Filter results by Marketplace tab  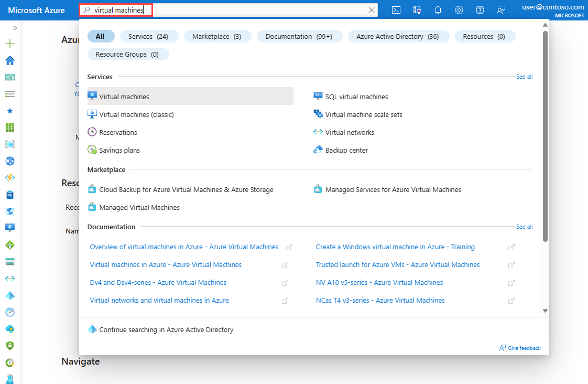pos(217,36)
